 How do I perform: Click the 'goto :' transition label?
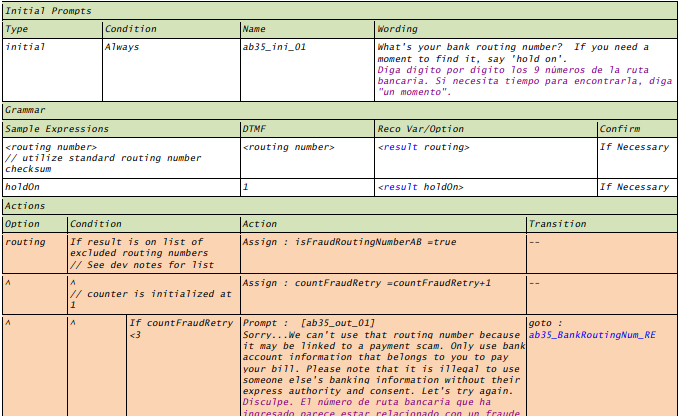click(x=546, y=323)
